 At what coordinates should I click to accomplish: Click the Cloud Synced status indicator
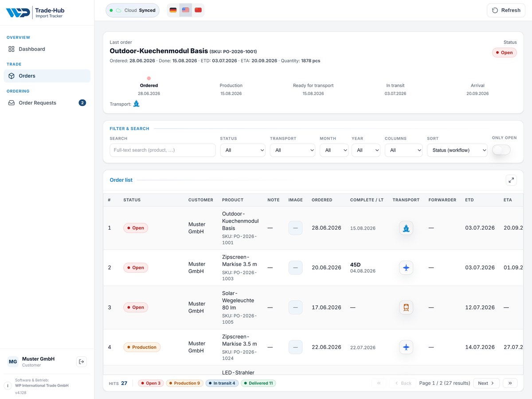coord(133,10)
